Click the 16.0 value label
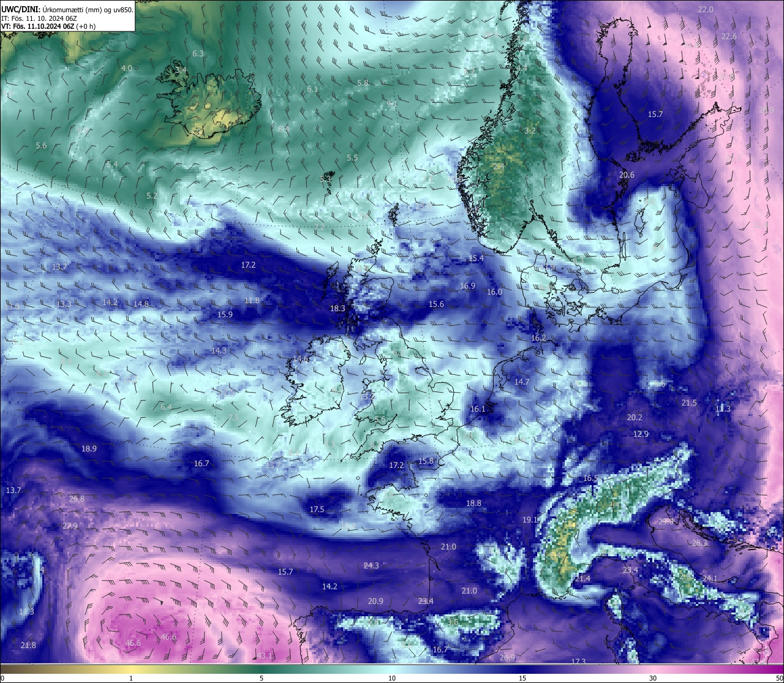This screenshot has width=784, height=683. (494, 292)
